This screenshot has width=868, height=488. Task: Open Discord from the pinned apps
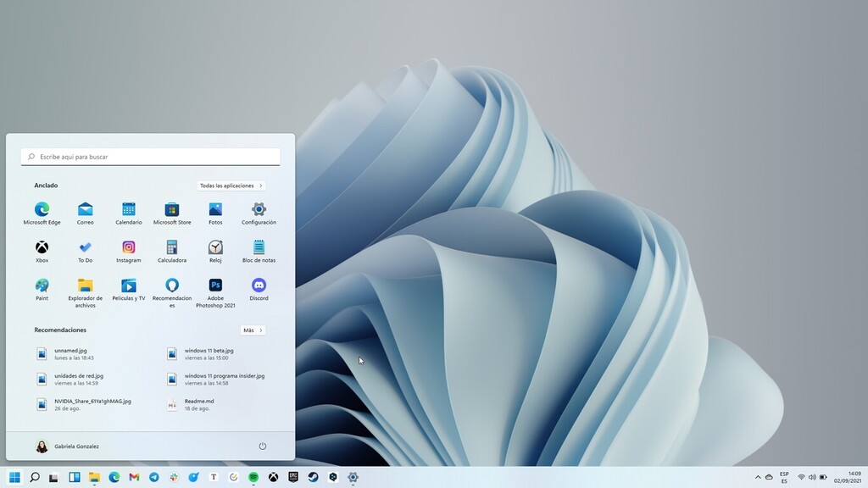coord(259,286)
